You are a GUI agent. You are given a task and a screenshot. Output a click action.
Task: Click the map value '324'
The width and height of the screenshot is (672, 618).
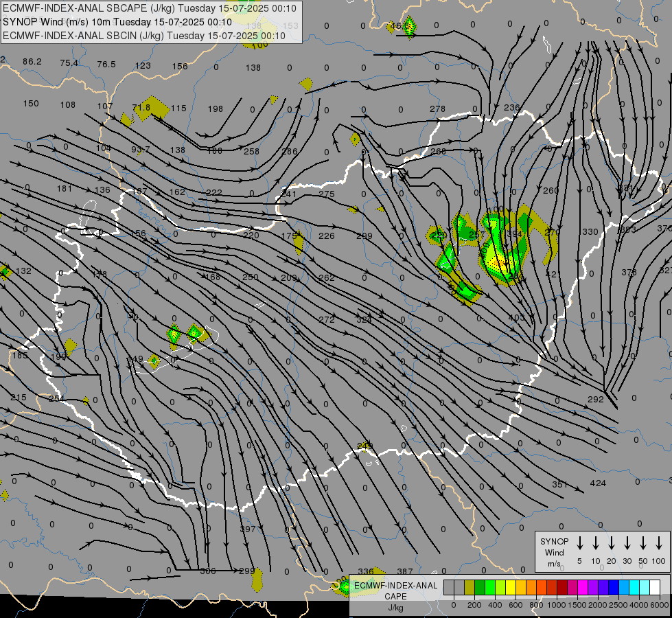(x=364, y=320)
